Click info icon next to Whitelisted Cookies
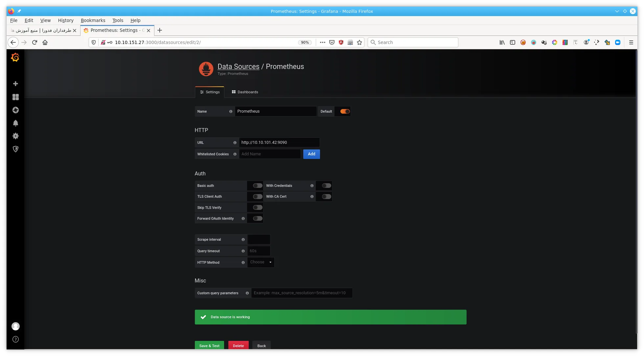 235,154
